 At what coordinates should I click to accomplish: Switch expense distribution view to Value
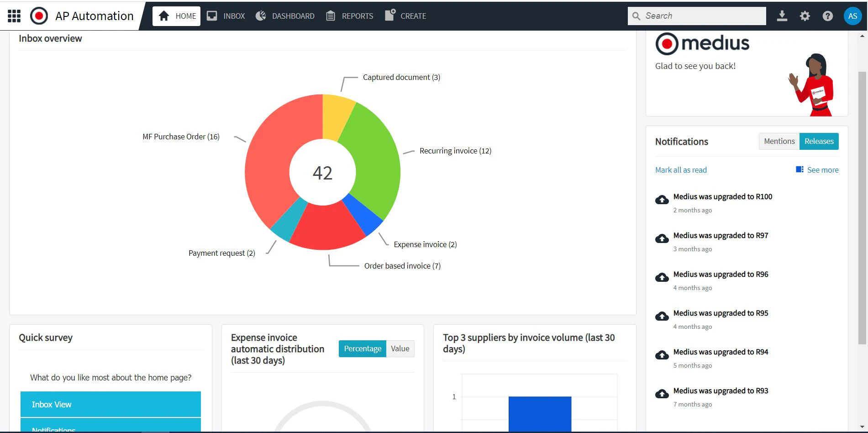(x=400, y=349)
